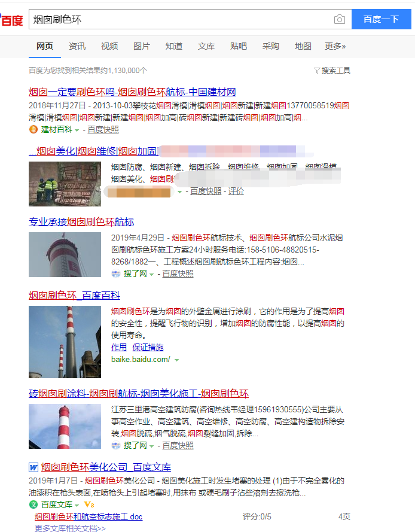Click the Baidu logo
The width and height of the screenshot is (415, 532).
(11, 20)
